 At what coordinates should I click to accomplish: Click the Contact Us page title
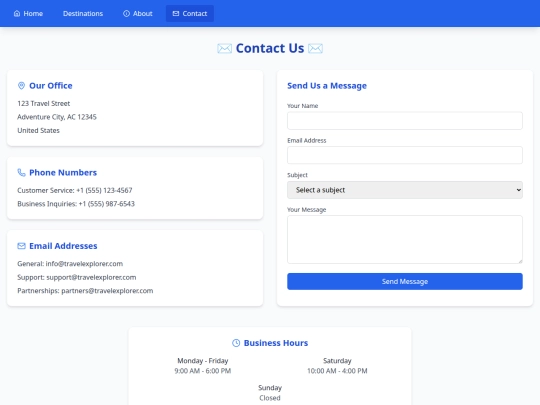pos(270,48)
